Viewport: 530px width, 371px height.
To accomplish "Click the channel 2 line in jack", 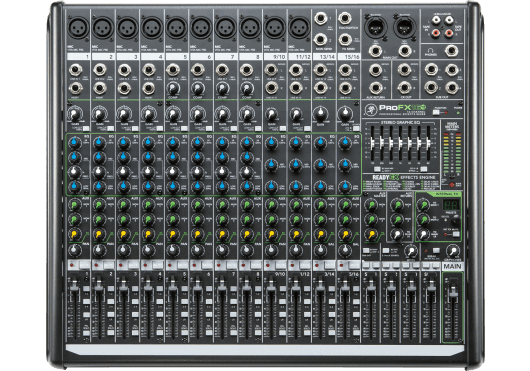I will [100, 71].
